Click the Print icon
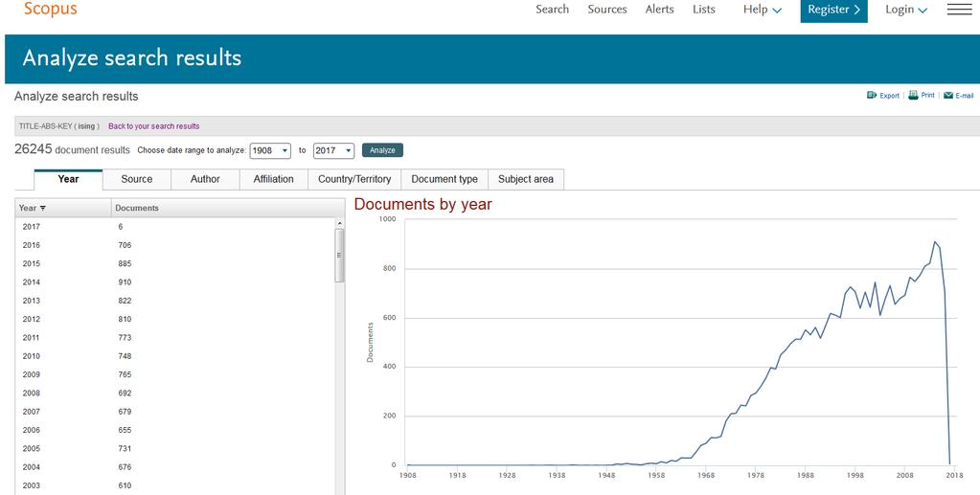 (913, 95)
